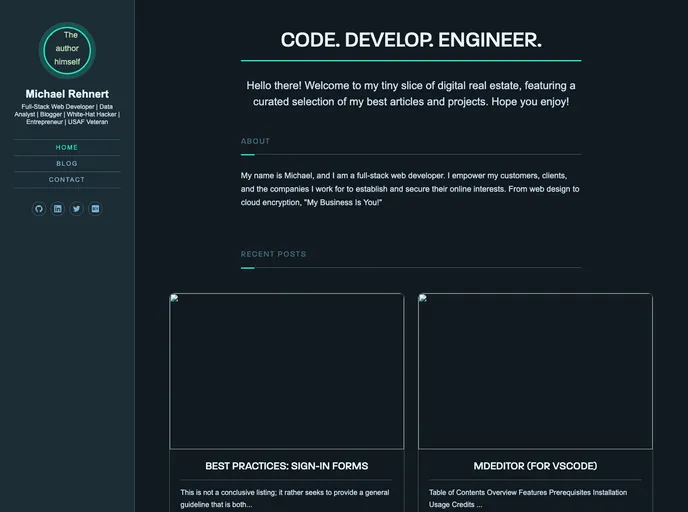Click the Michael Rehnert name heading
This screenshot has width=688, height=512.
pos(67,94)
